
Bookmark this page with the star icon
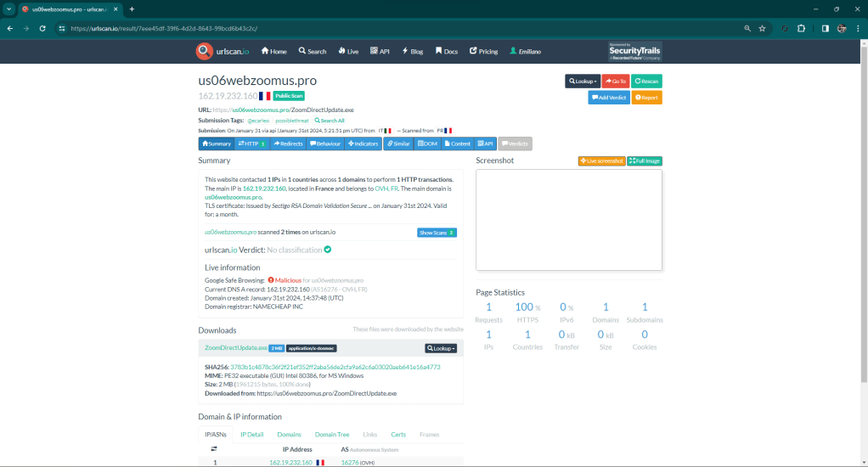(x=762, y=28)
